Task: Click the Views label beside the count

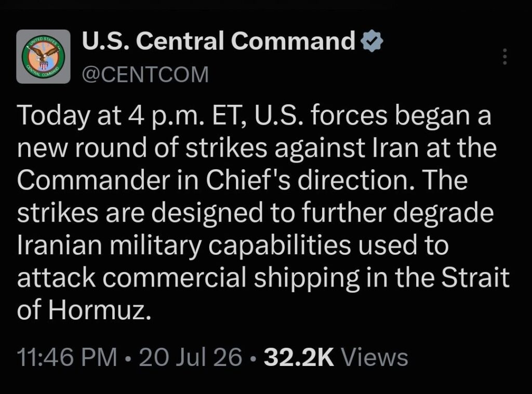Action: pyautogui.click(x=375, y=357)
